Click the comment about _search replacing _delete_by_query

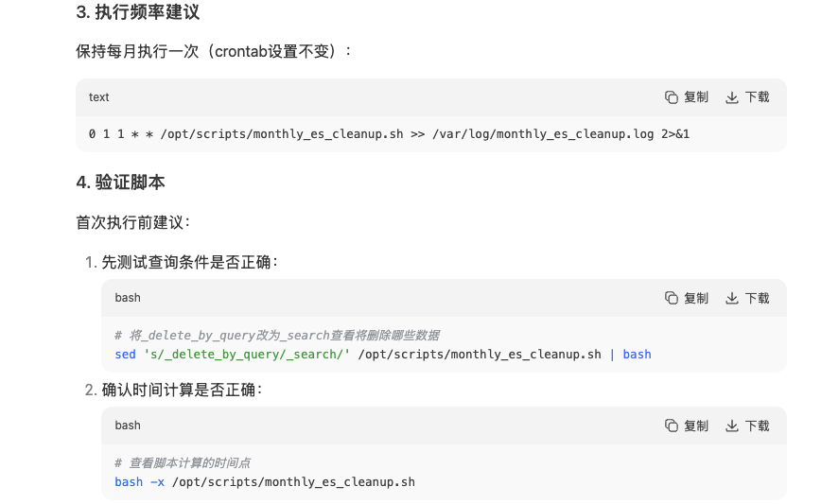[x=277, y=336]
